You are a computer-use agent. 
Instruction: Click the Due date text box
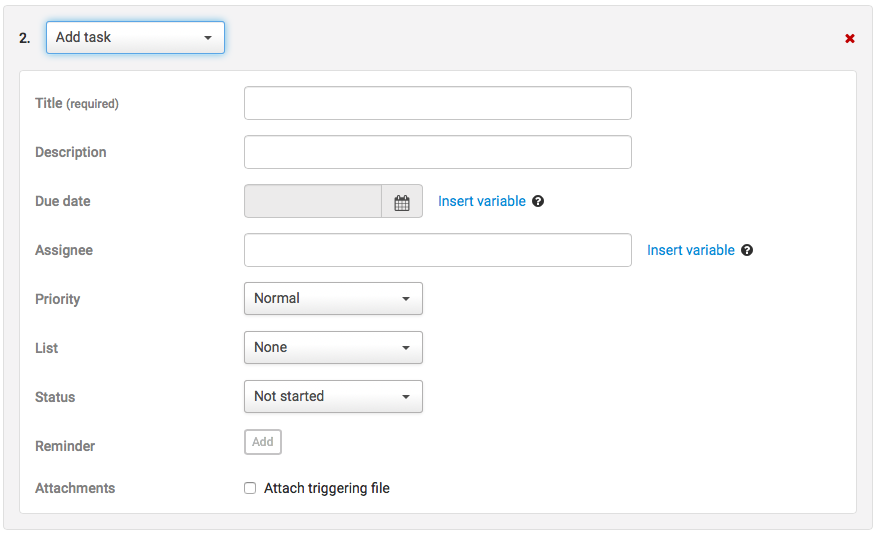click(x=313, y=201)
